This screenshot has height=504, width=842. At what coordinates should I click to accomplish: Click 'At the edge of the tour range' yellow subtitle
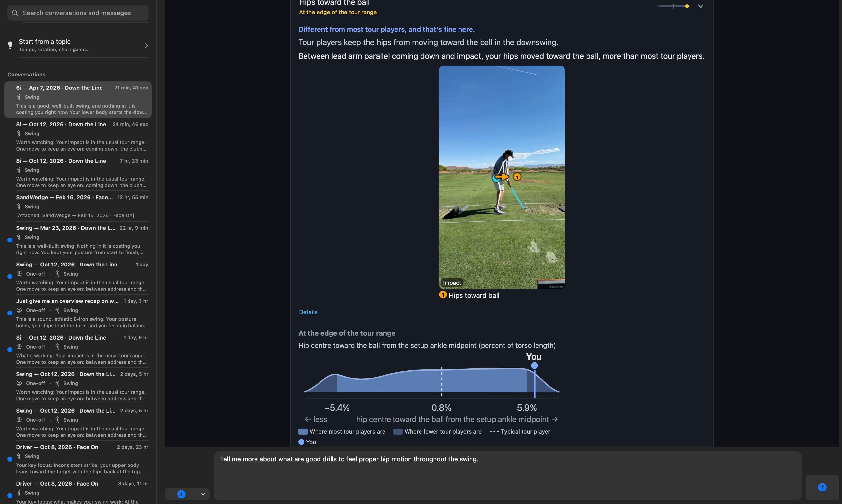338,12
